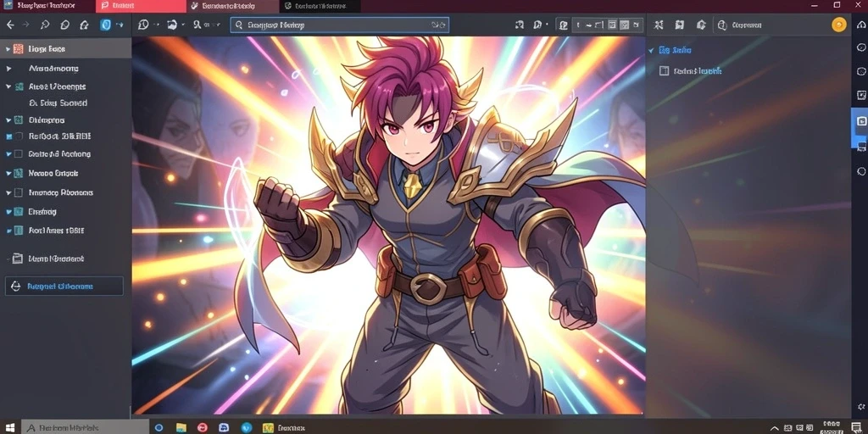Toggle the blue checked box in the left tree
868x434 pixels.
pyautogui.click(x=8, y=136)
